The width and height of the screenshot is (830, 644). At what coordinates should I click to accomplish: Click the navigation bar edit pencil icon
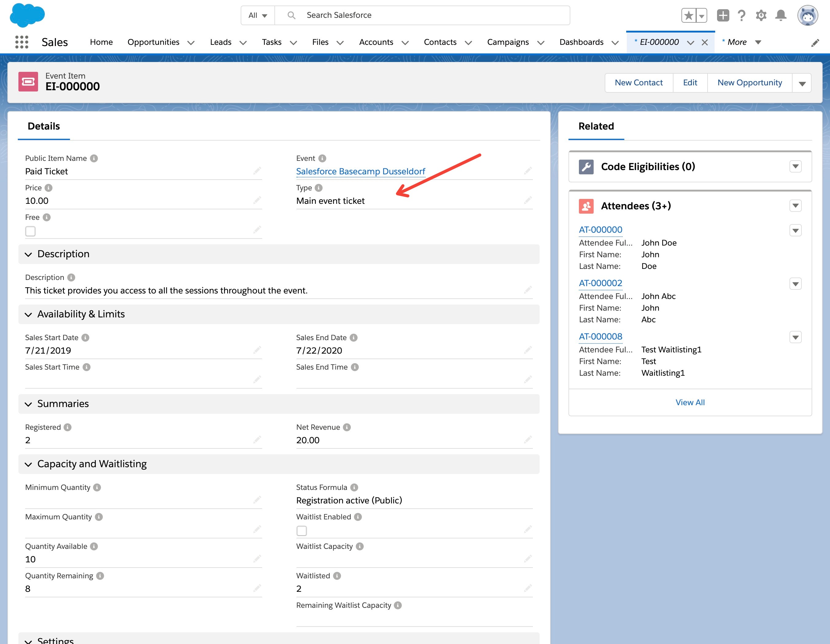pyautogui.click(x=815, y=43)
